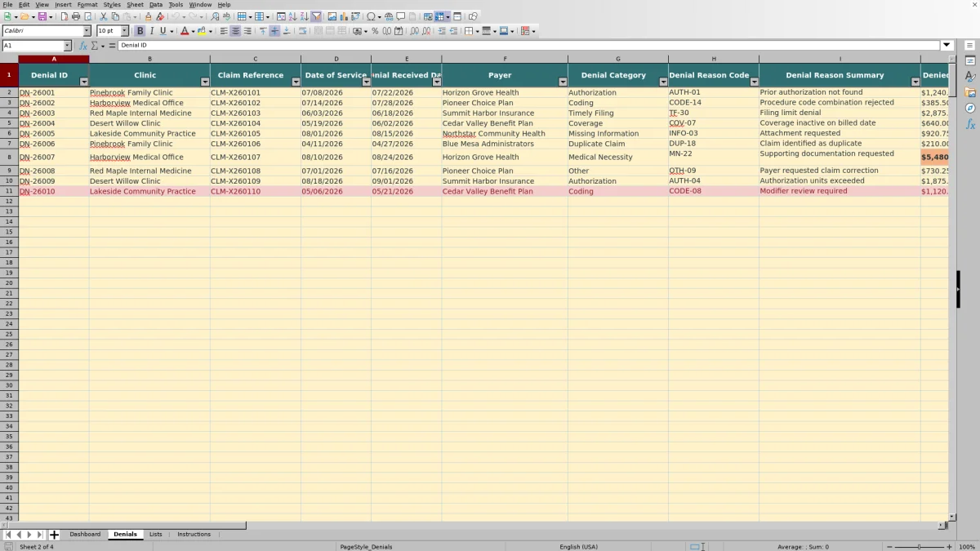Open Font Name dropdown for Calibri
The image size is (980, 551).
[87, 31]
